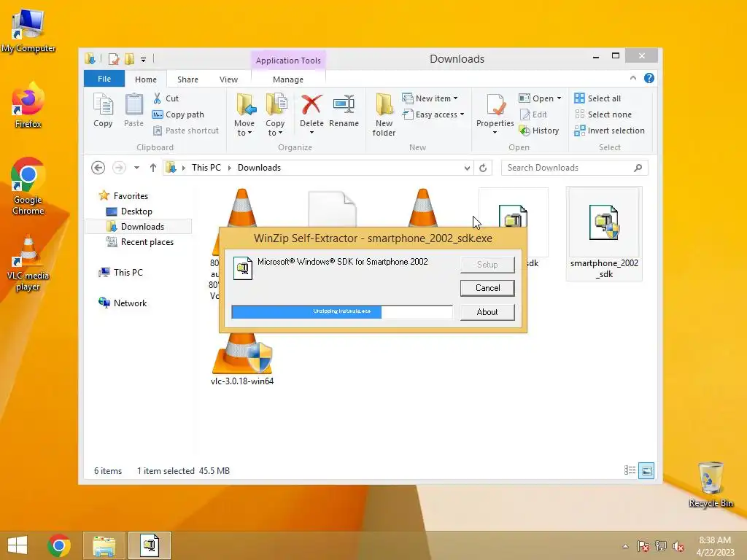The image size is (747, 560).
Task: Select Google Chrome desktop shortcut
Action: 28,186
